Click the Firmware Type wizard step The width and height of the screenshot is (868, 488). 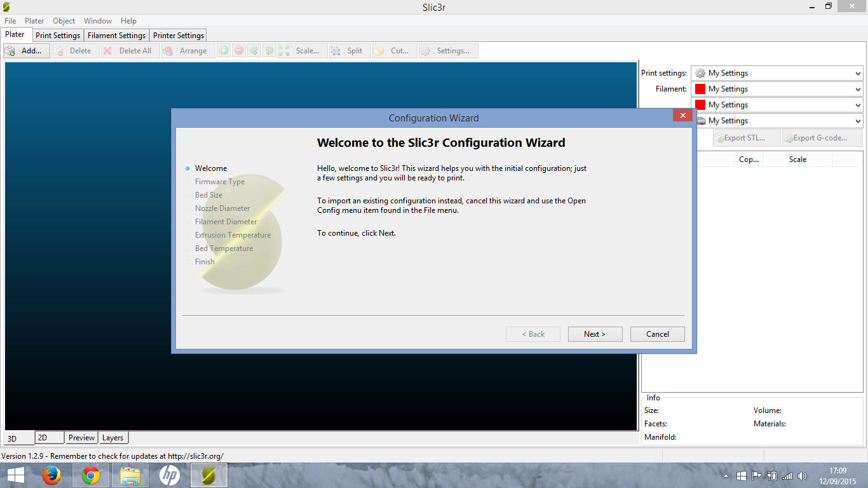tap(220, 182)
